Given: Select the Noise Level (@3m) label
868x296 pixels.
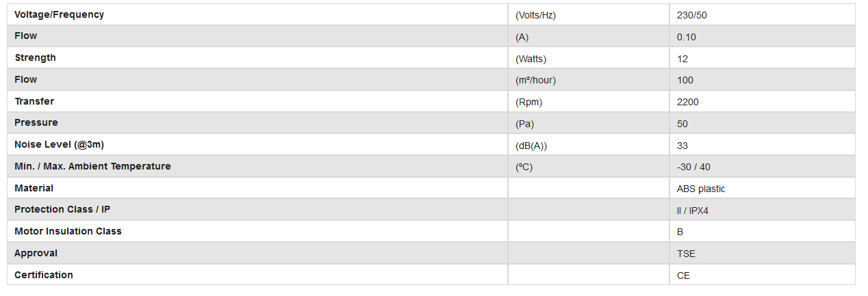Looking at the screenshot, I should coord(59,144).
